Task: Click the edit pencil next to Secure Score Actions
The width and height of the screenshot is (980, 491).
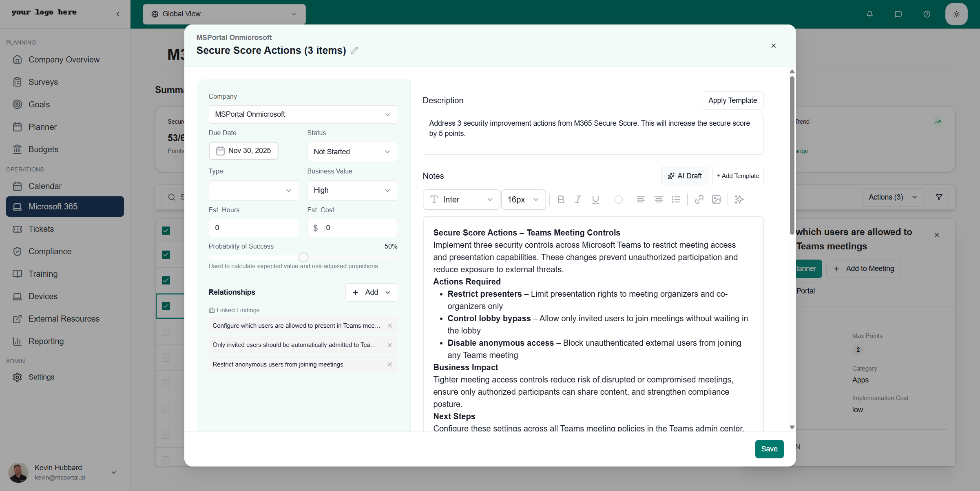Action: point(354,50)
